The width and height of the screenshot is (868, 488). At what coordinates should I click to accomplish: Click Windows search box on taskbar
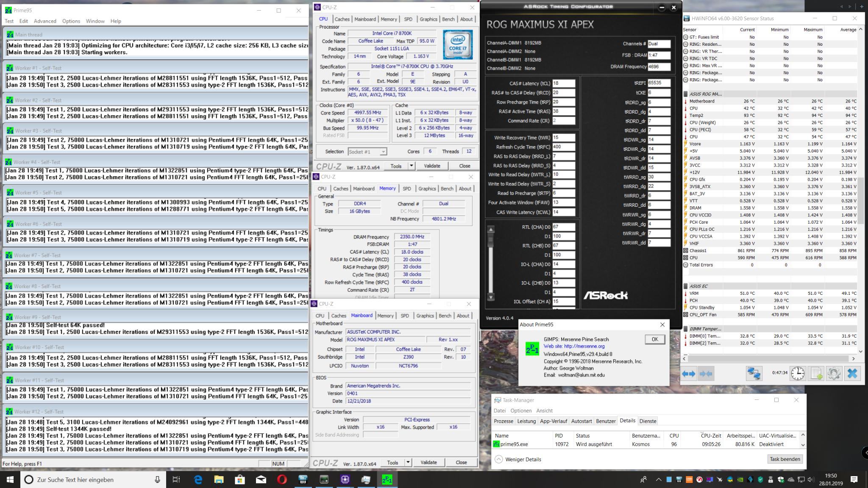pyautogui.click(x=92, y=480)
